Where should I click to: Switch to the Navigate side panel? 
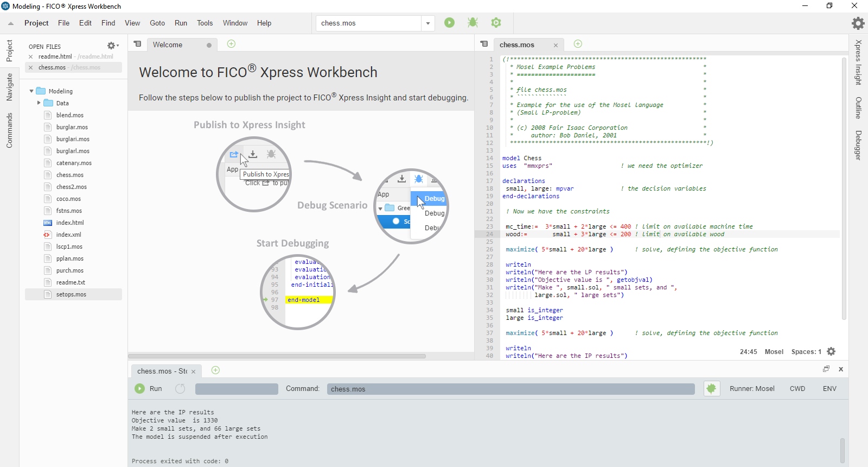[x=9, y=87]
